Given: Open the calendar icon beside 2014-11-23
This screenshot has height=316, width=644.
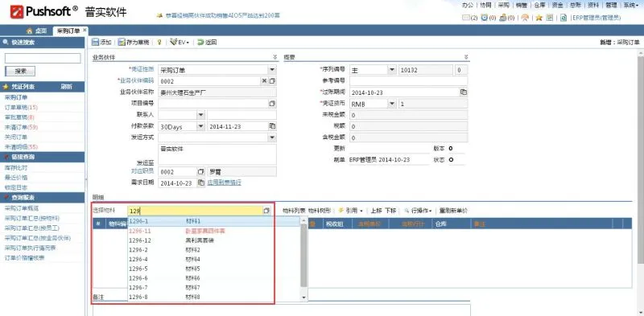Looking at the screenshot, I should click(272, 126).
